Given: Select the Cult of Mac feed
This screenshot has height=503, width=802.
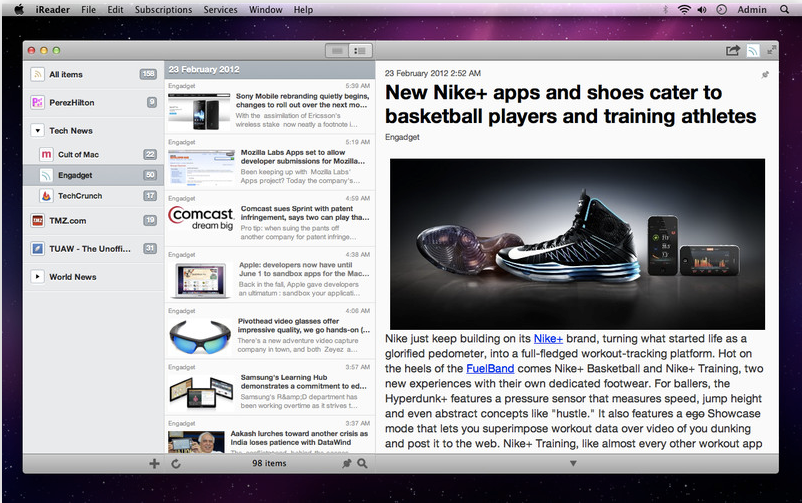Looking at the screenshot, I should tap(94, 155).
